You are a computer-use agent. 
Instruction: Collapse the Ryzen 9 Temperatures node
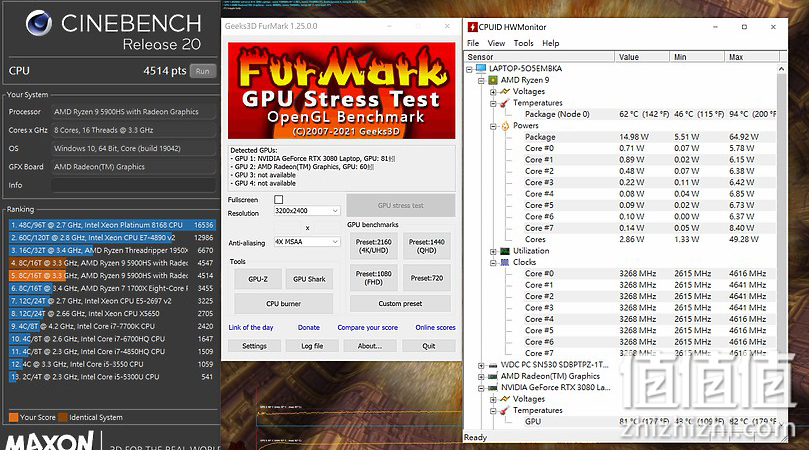click(x=493, y=103)
